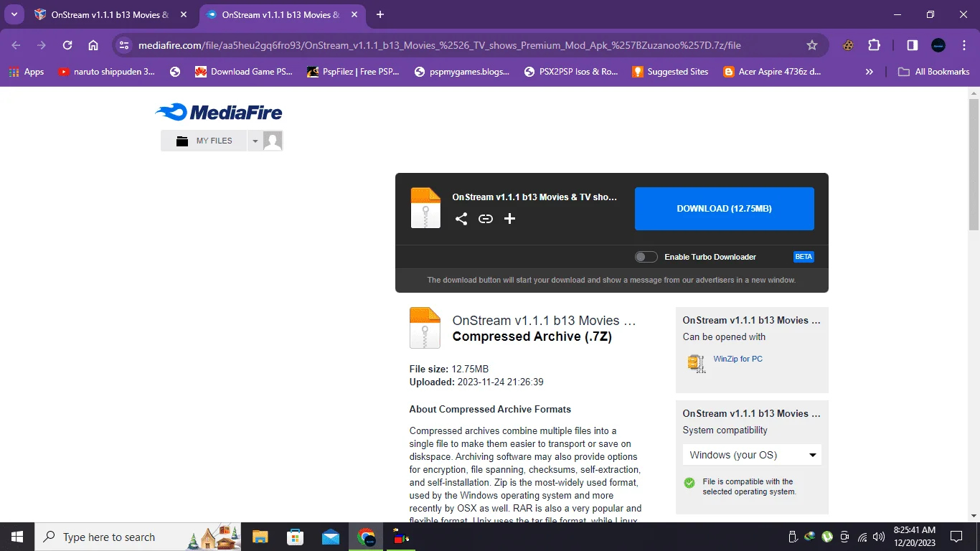Open the Internet Download Manager tray icon
Viewport: 980px width, 551px height.
tap(810, 537)
